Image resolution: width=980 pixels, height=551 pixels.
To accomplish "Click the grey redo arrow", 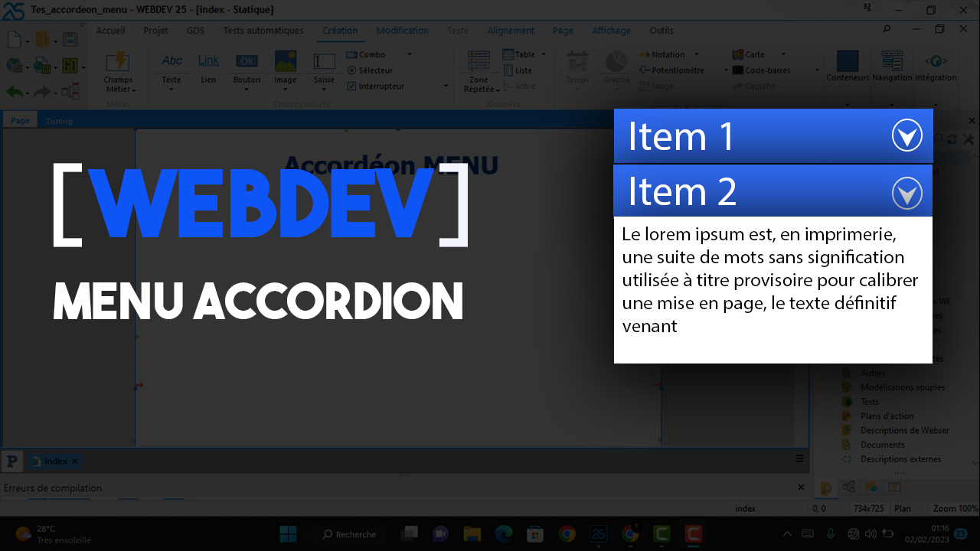I will 41,92.
